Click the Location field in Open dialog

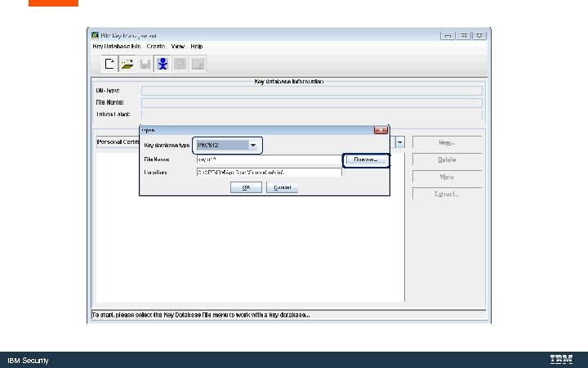coord(269,173)
